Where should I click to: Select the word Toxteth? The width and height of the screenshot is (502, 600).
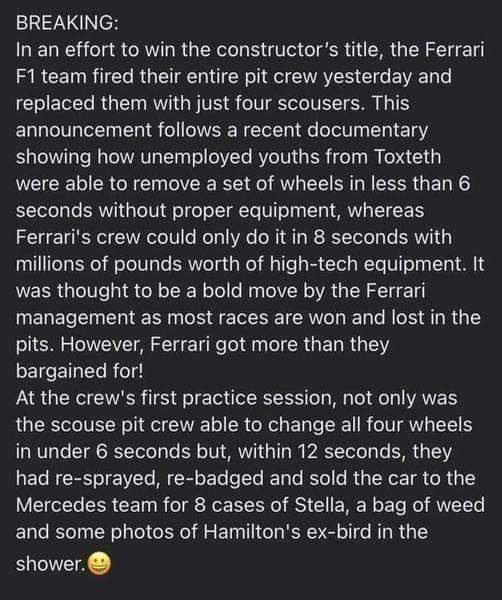click(x=407, y=157)
